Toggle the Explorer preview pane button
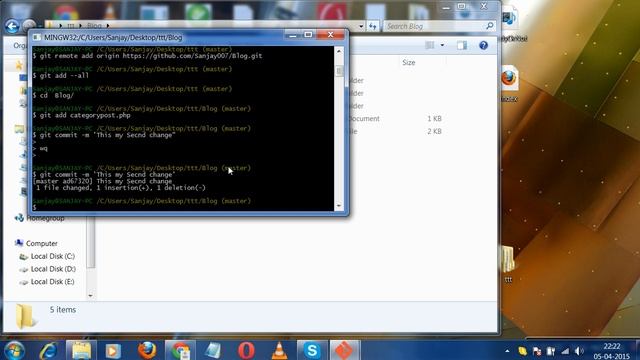The height and width of the screenshot is (360, 640). coord(462,45)
